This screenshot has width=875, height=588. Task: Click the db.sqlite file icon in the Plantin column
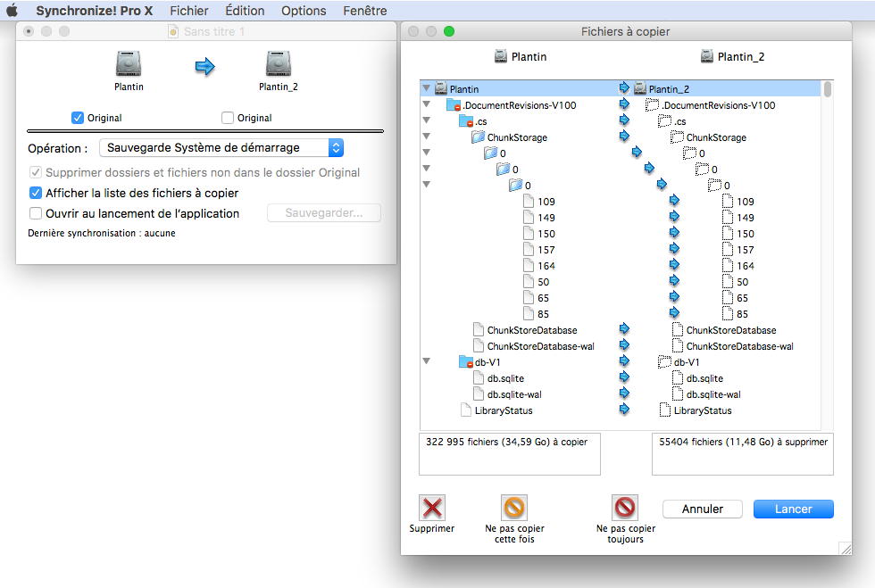click(x=479, y=377)
